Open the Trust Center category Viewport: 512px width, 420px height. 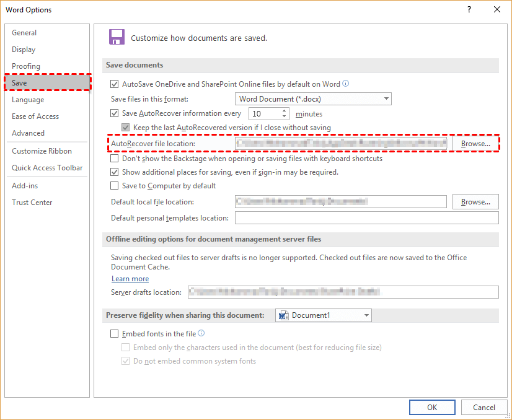[x=32, y=203]
